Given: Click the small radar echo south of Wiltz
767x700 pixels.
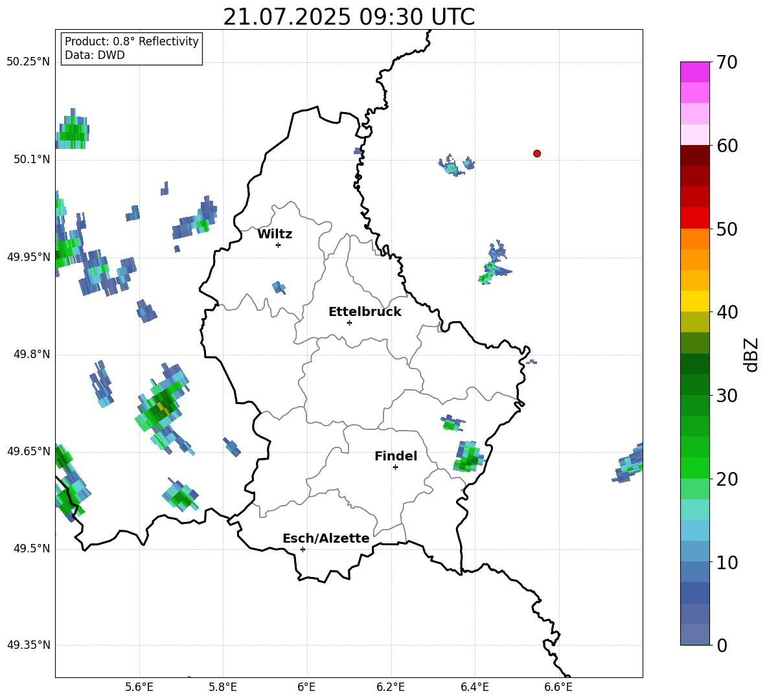Looking at the screenshot, I should point(279,288).
